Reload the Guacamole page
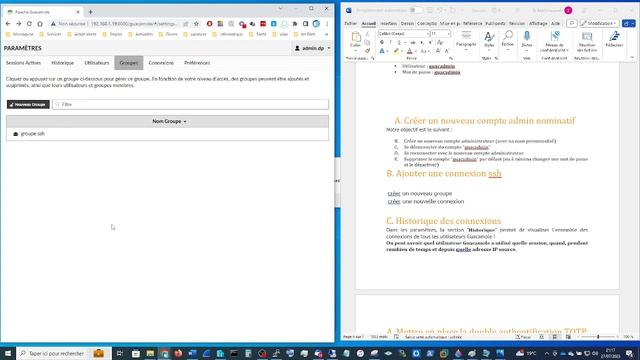Viewport: 640px width, 360px height. click(x=29, y=24)
